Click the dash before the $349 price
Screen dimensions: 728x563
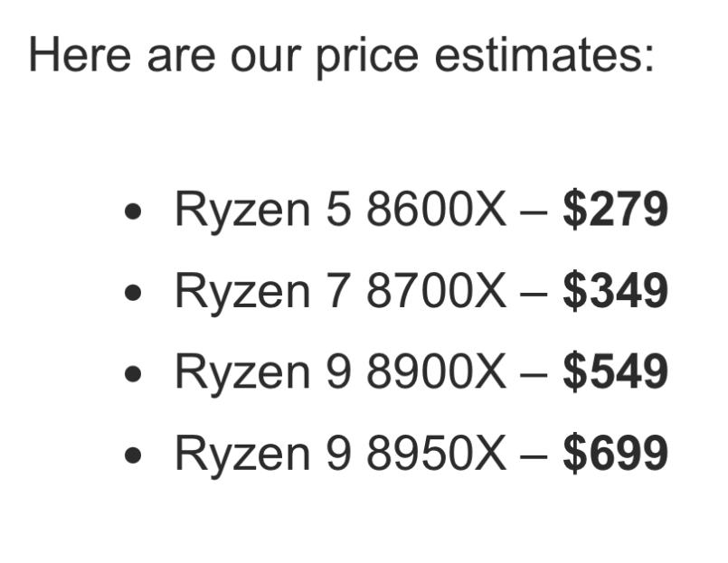534,294
